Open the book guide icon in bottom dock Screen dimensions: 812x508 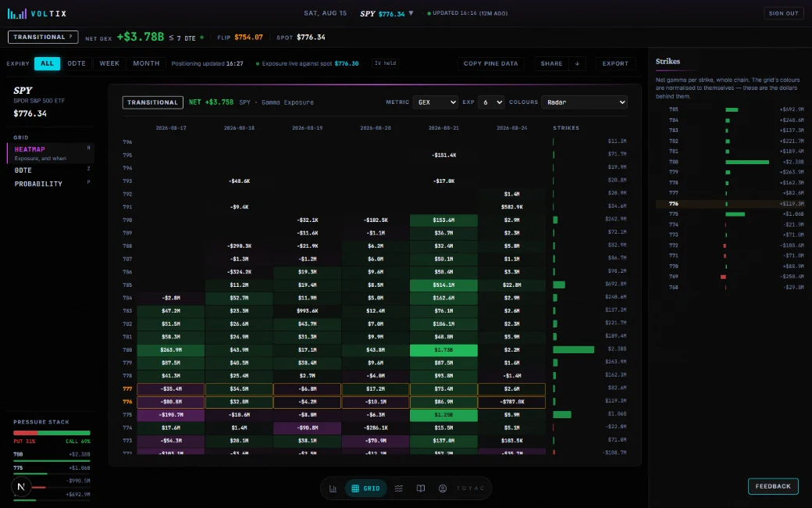421,488
